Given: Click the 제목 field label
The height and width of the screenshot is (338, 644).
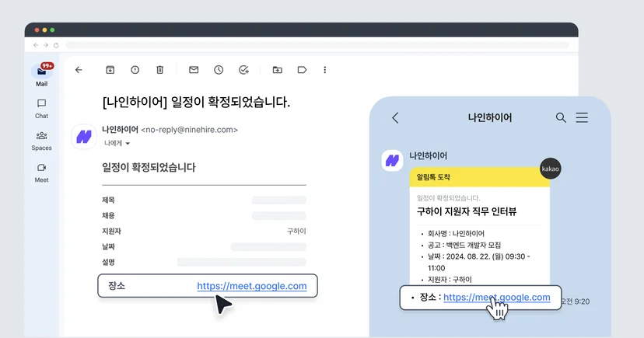Looking at the screenshot, I should 108,200.
